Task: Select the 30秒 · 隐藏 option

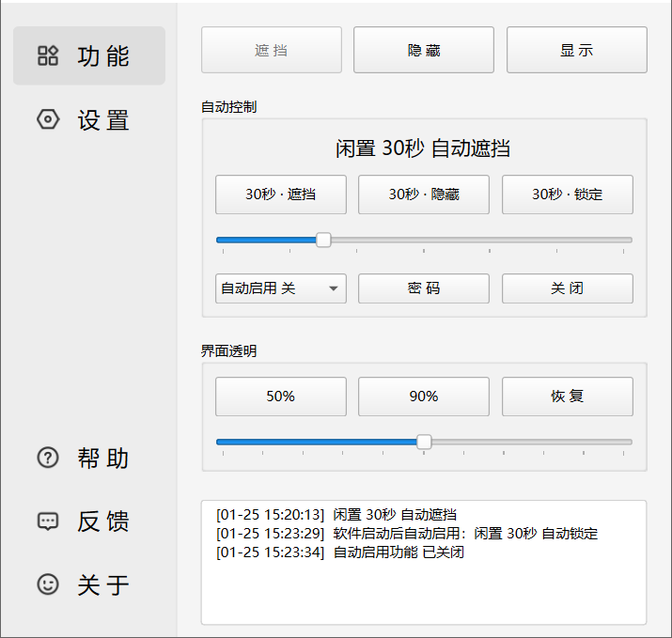Action: [x=424, y=195]
